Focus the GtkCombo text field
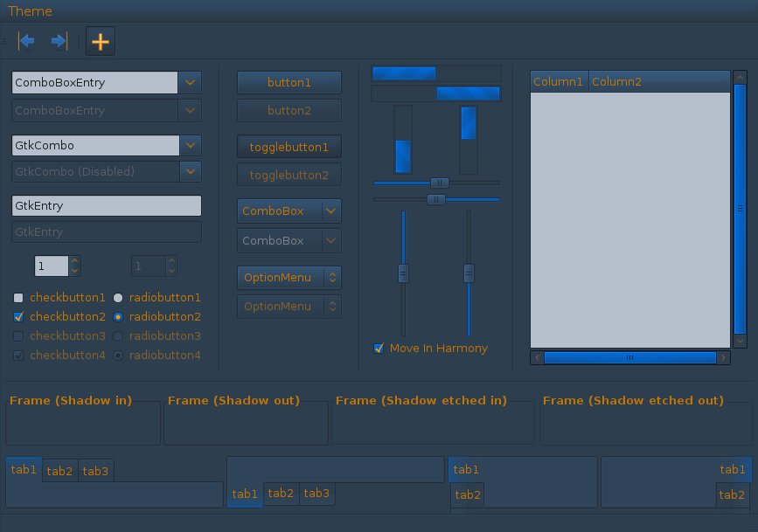 (x=95, y=145)
